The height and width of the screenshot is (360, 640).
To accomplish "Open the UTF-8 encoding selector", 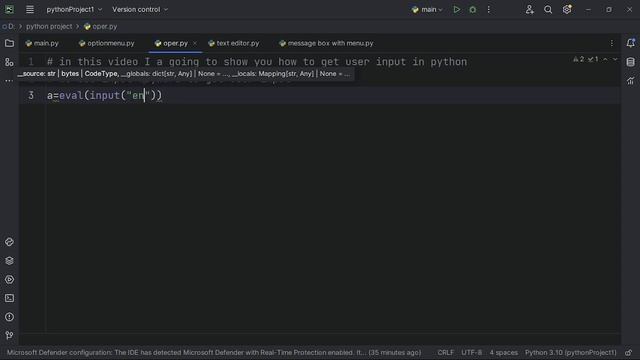I will (471, 353).
